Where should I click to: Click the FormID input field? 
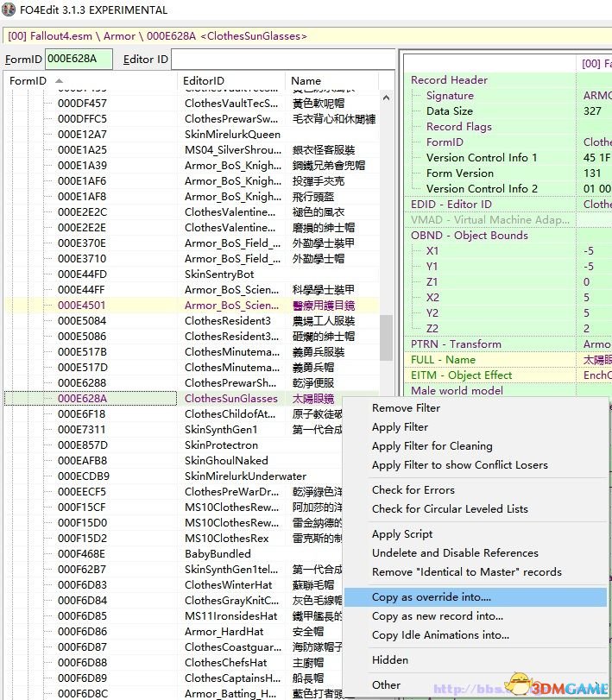[79, 60]
